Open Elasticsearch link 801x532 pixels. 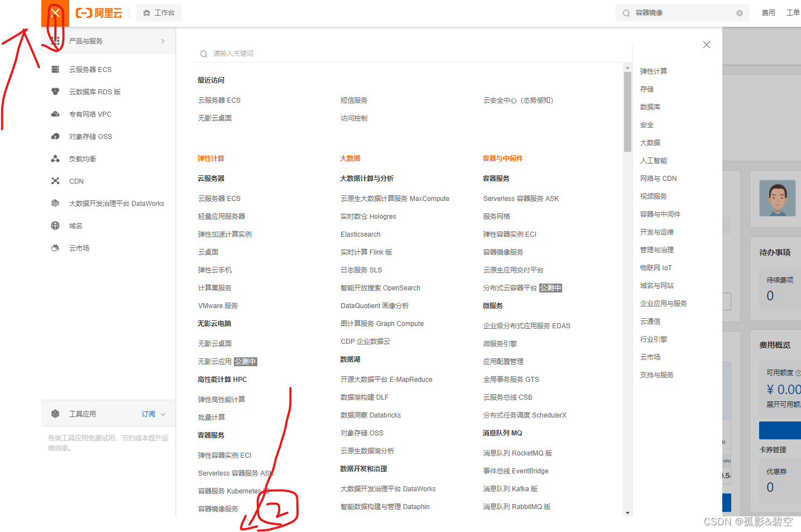(x=361, y=234)
